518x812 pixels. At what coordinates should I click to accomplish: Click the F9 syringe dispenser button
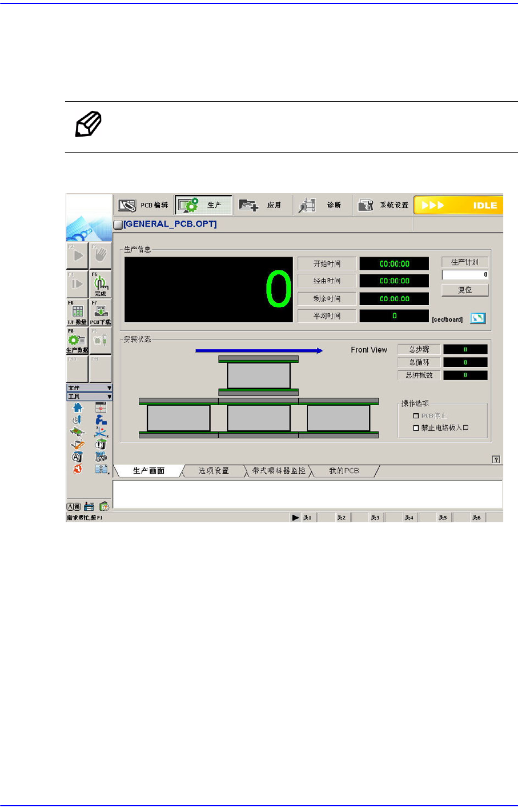pyautogui.click(x=101, y=341)
